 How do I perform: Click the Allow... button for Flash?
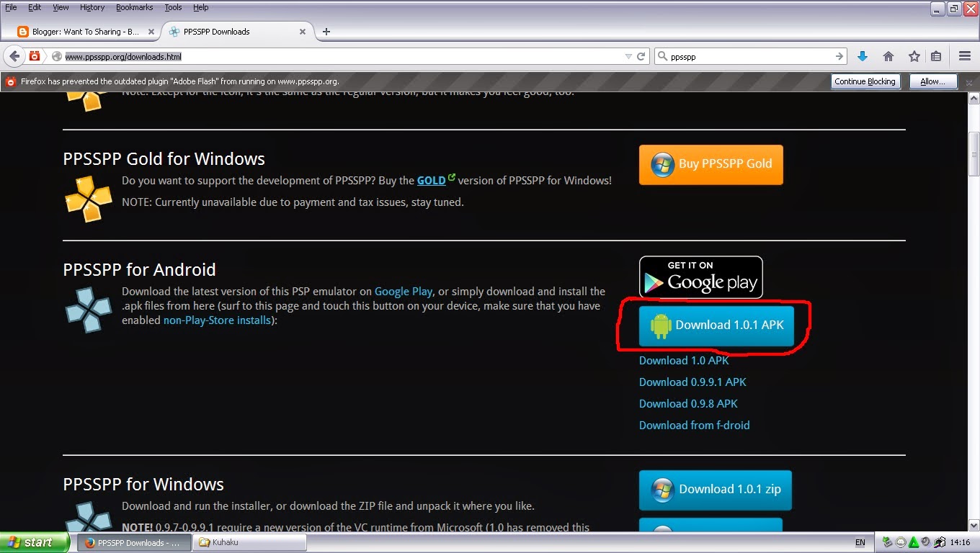point(932,81)
